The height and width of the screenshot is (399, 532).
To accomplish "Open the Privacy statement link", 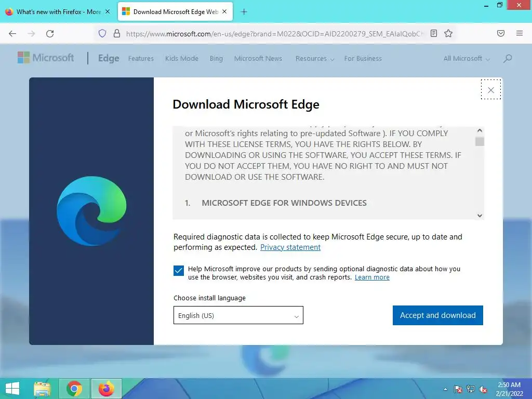I will tap(290, 247).
